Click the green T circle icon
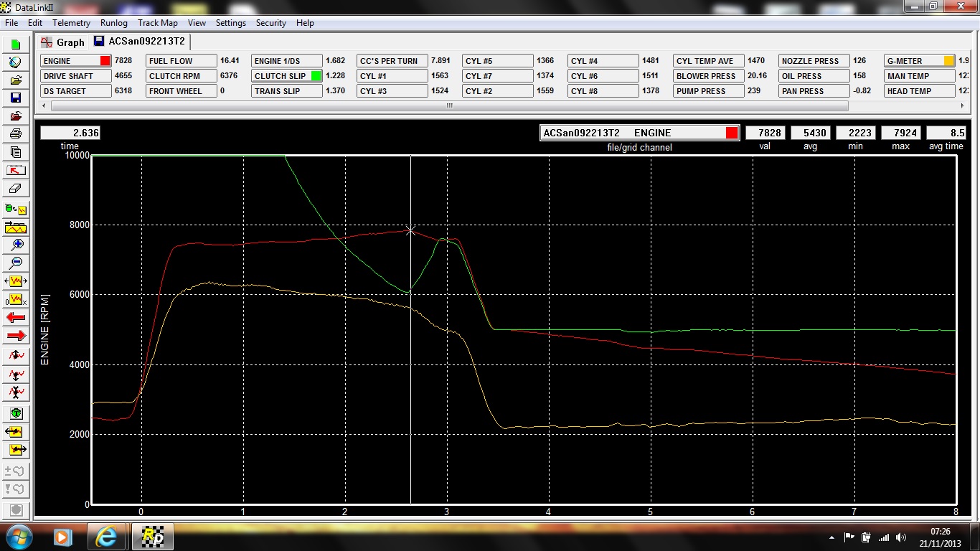Viewport: 980px width, 551px height. click(16, 413)
